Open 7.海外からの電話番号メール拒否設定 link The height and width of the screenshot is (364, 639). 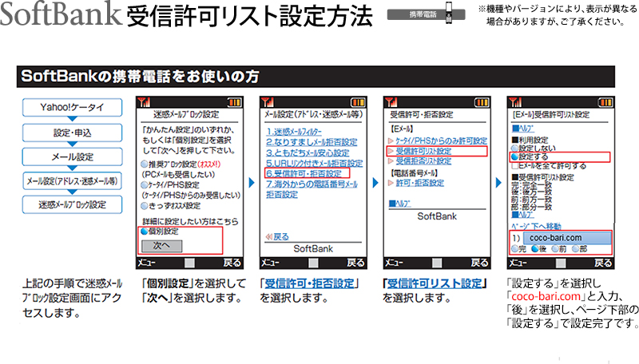312,189
